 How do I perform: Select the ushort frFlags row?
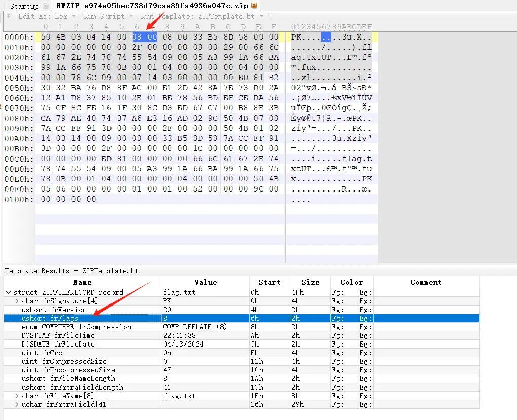241,318
